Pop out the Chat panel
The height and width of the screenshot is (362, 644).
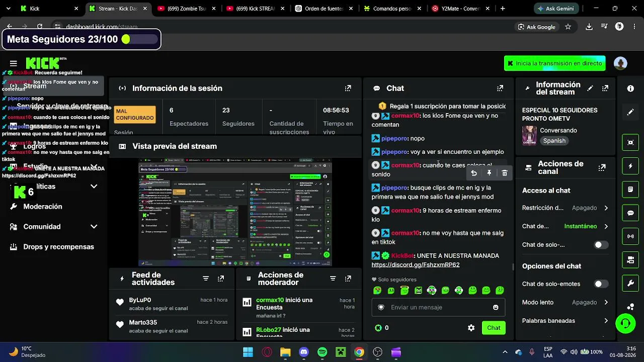(500, 88)
